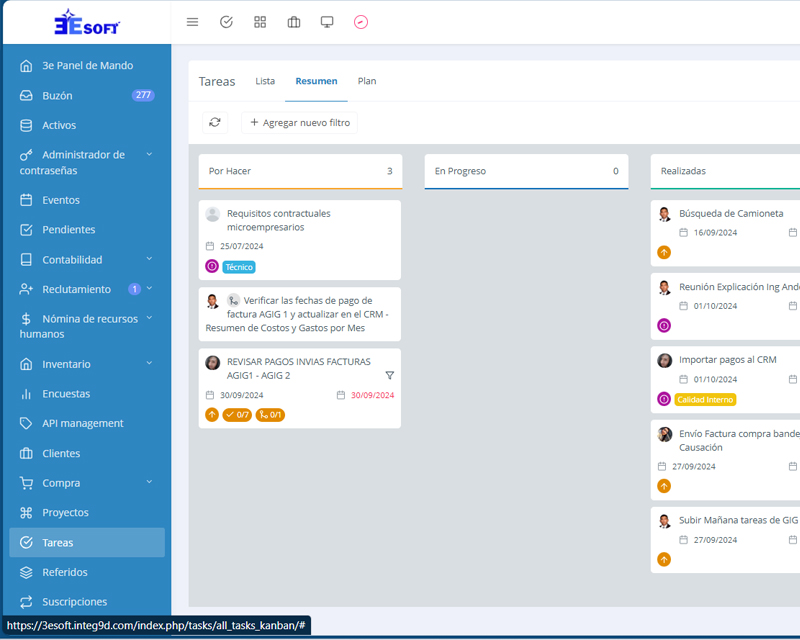800x640 pixels.
Task: Refresh the kanban task board
Action: point(215,122)
